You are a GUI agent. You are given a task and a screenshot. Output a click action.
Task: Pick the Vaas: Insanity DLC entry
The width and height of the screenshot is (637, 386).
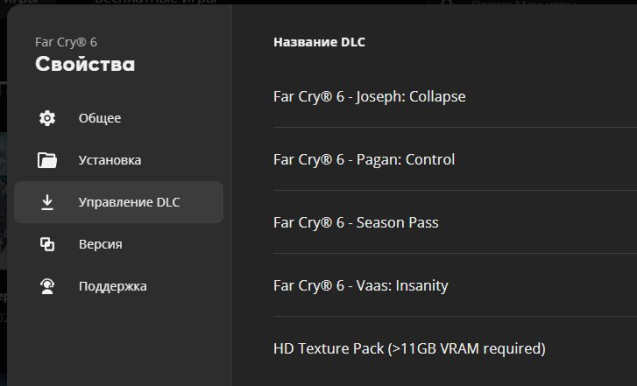pos(455,285)
